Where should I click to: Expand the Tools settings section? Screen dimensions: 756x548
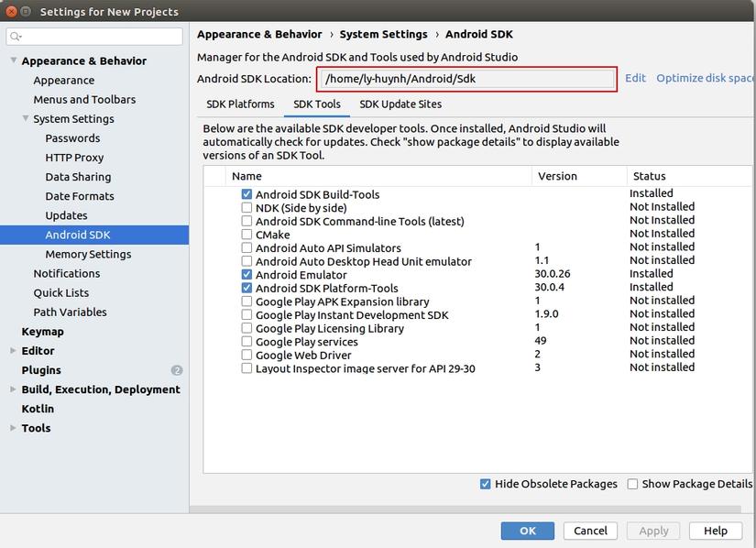click(x=13, y=428)
